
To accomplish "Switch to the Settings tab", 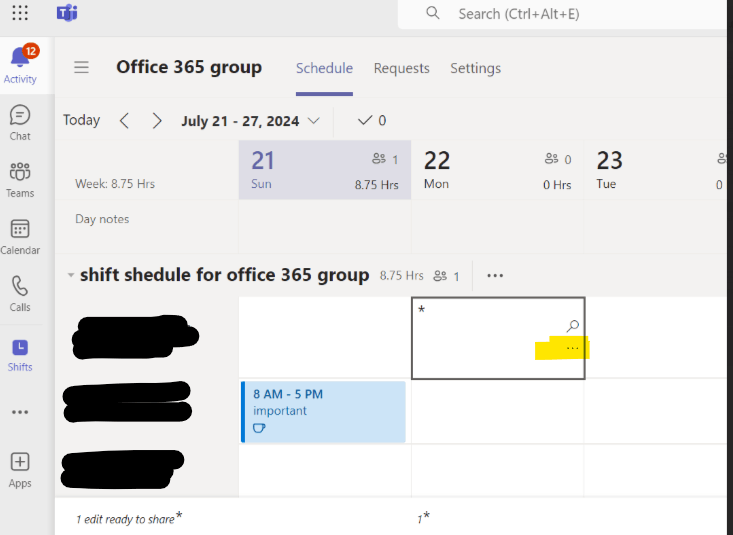I will [475, 68].
